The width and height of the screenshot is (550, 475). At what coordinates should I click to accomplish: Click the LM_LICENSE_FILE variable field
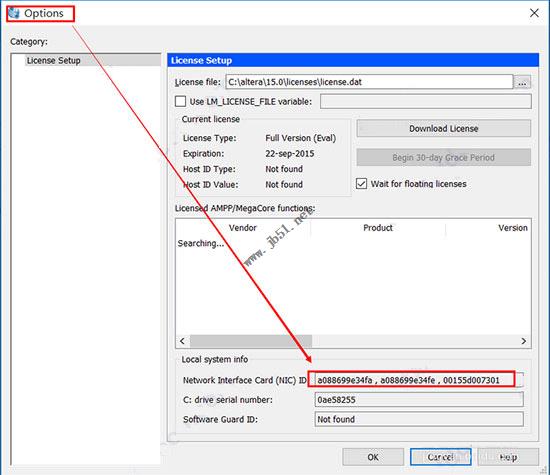pos(425,102)
